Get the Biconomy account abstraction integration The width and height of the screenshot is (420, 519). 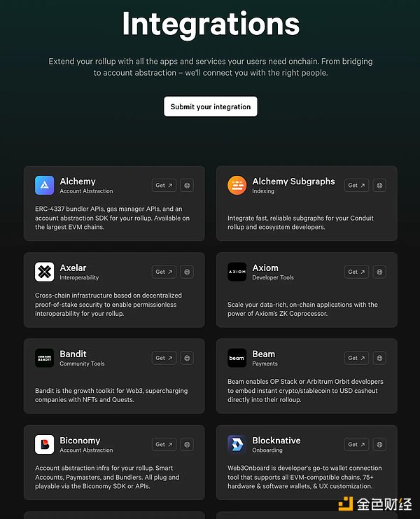point(164,445)
